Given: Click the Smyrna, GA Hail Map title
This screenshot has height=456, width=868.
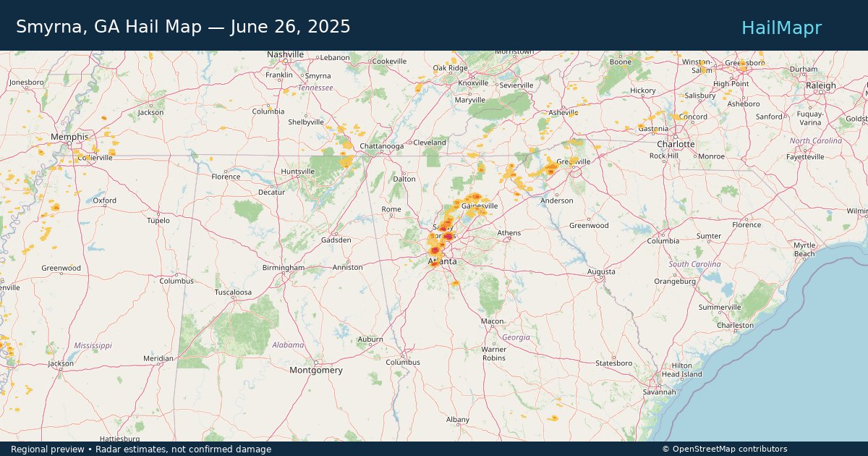Looking at the screenshot, I should 183,27.
